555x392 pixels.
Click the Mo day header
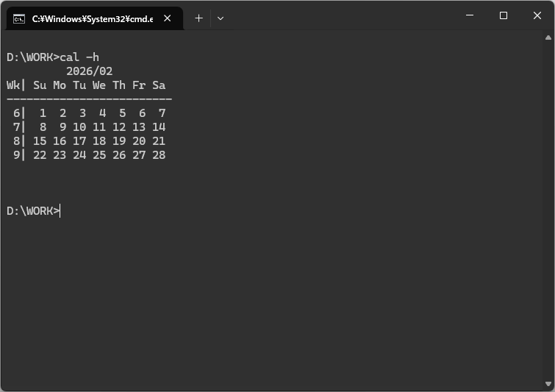pos(60,85)
